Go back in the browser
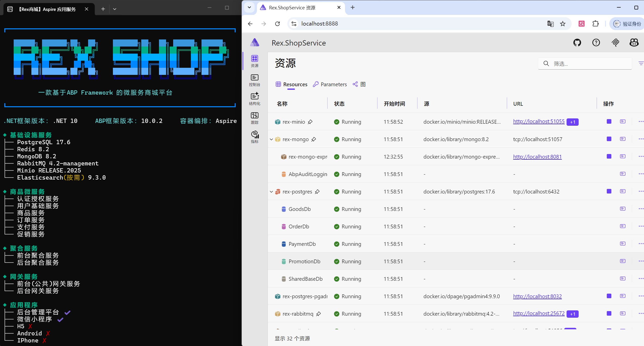 [250, 24]
